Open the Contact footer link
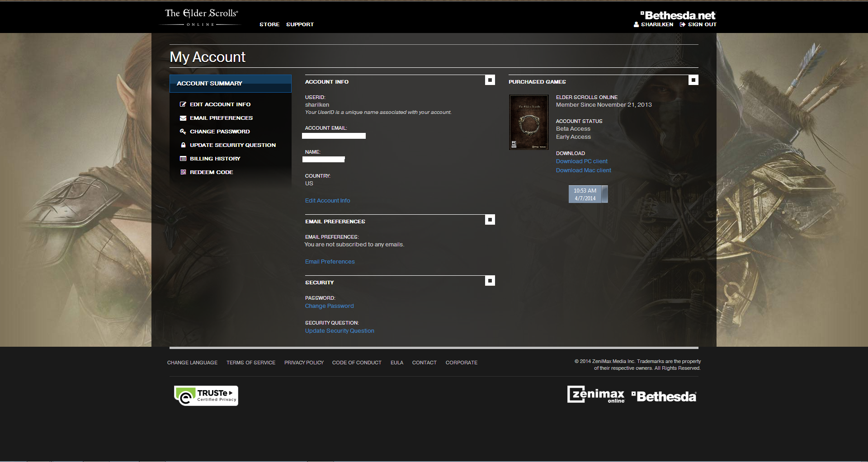Screen dimensions: 868x462 point(425,363)
